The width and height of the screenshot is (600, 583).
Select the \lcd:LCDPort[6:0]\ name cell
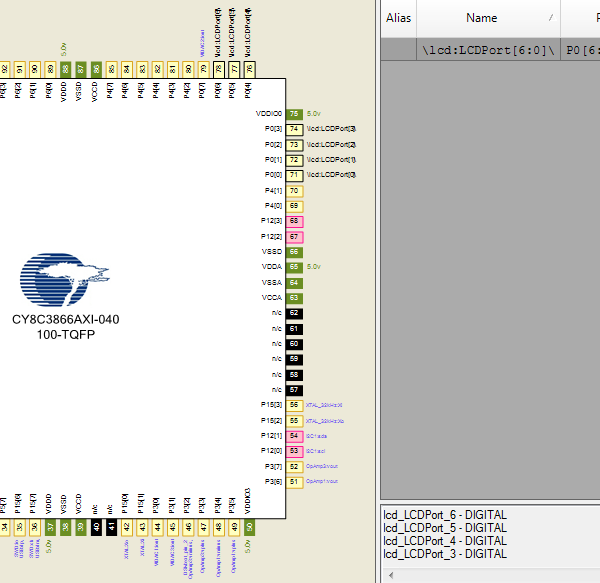click(x=488, y=50)
